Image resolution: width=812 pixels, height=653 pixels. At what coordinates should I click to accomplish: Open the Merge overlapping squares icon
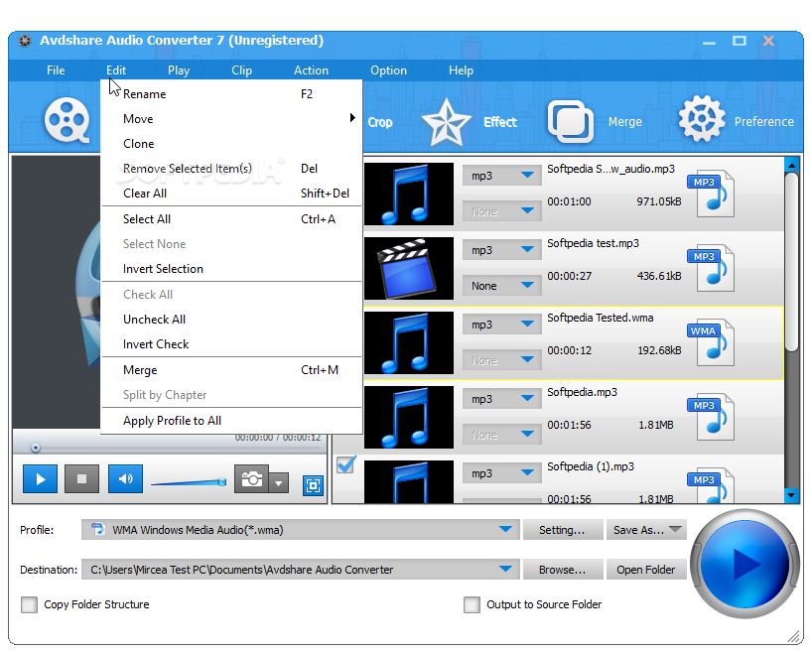coord(570,122)
